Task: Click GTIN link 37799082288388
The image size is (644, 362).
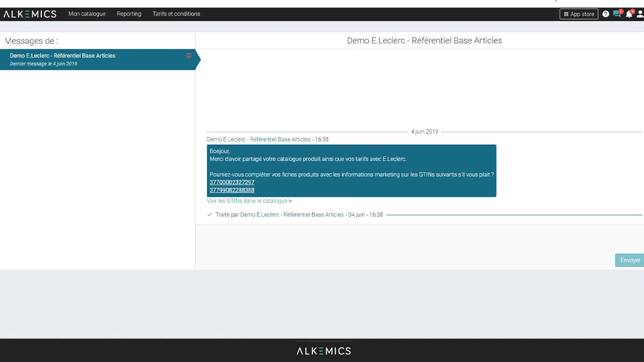Action: [232, 190]
